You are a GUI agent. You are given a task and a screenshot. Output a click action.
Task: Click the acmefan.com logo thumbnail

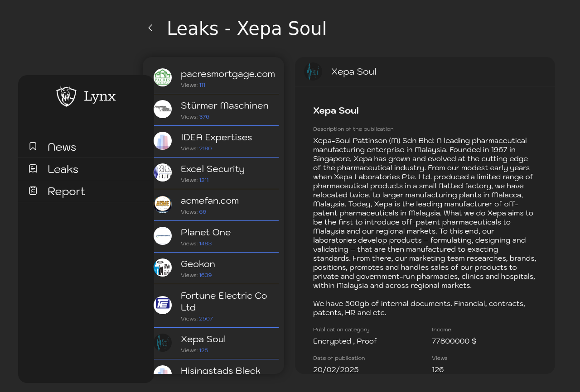(x=163, y=204)
